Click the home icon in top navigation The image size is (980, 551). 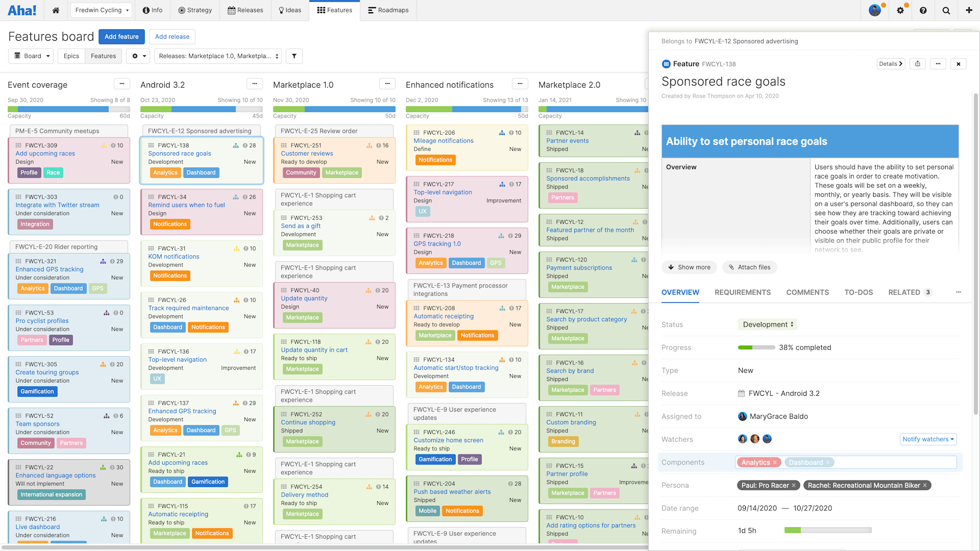[56, 10]
